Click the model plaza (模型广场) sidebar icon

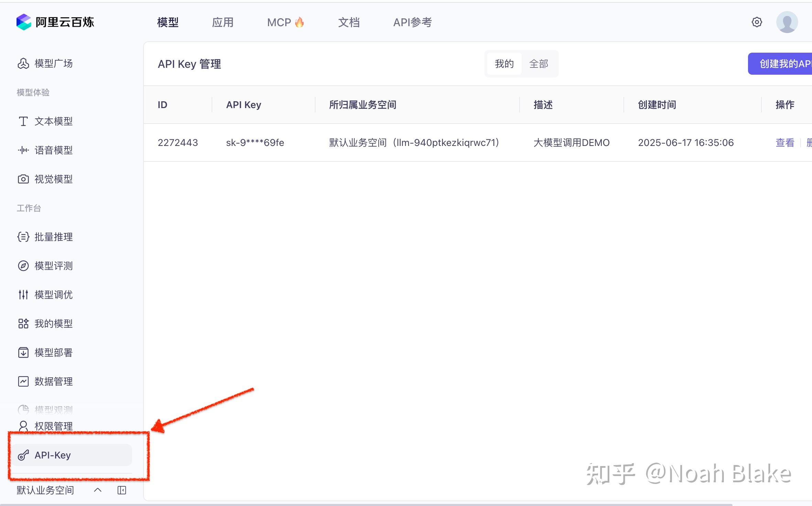[x=23, y=63]
